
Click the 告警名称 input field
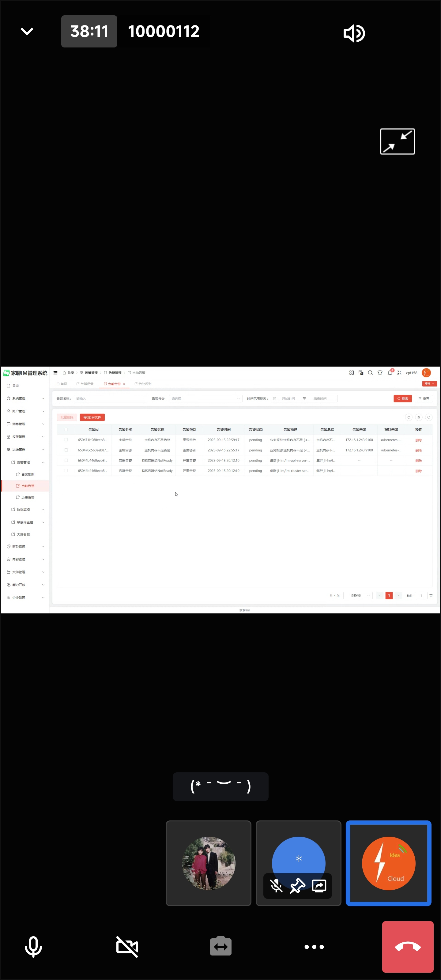coord(110,399)
